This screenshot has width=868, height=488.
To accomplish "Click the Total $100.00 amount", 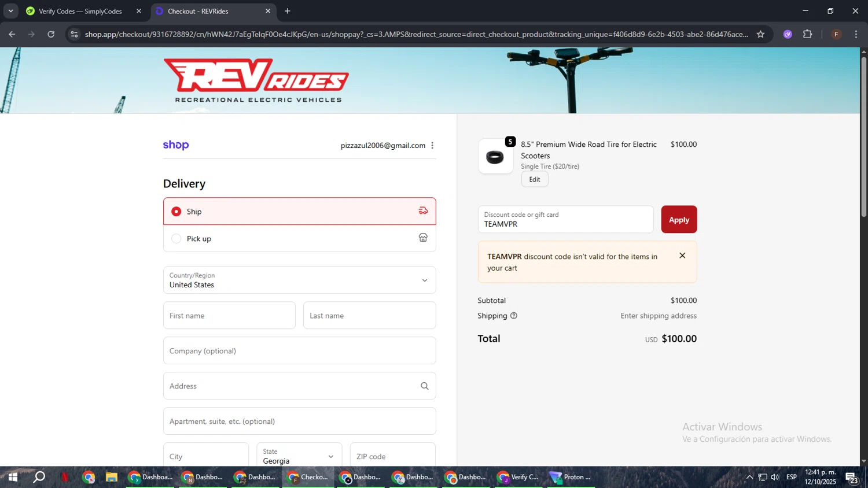I will point(679,339).
